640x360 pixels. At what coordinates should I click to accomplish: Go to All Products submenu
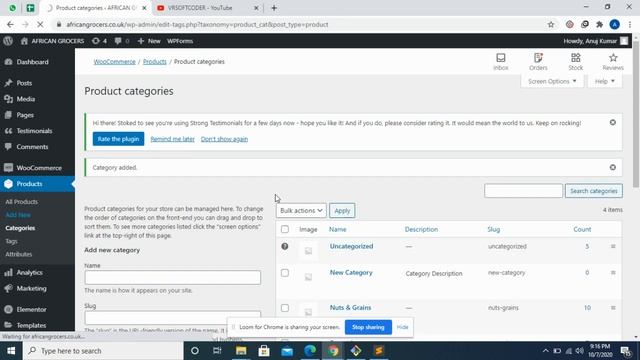(21, 202)
